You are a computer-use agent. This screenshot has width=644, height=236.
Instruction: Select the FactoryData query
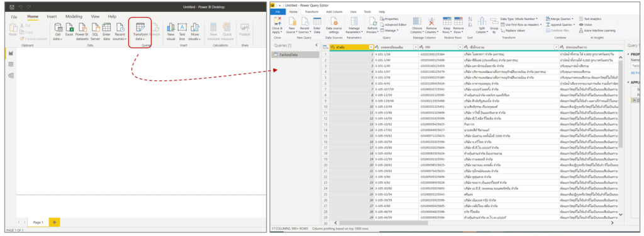295,55
